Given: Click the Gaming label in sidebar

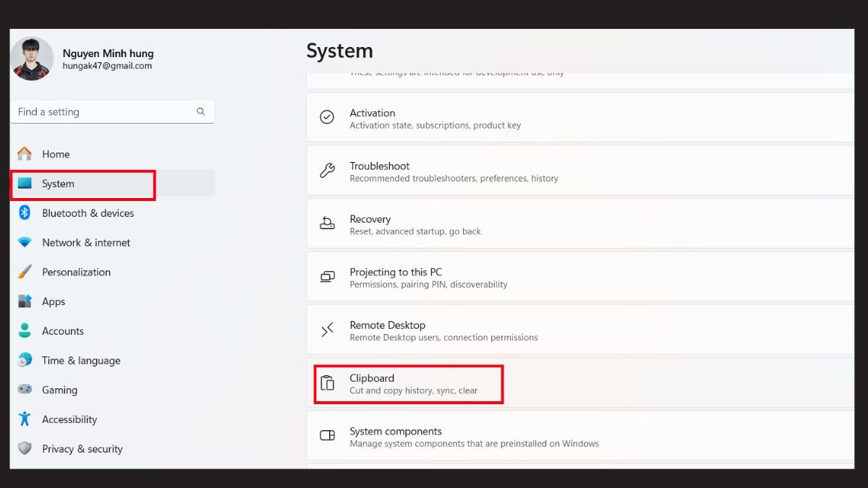Looking at the screenshot, I should (59, 390).
